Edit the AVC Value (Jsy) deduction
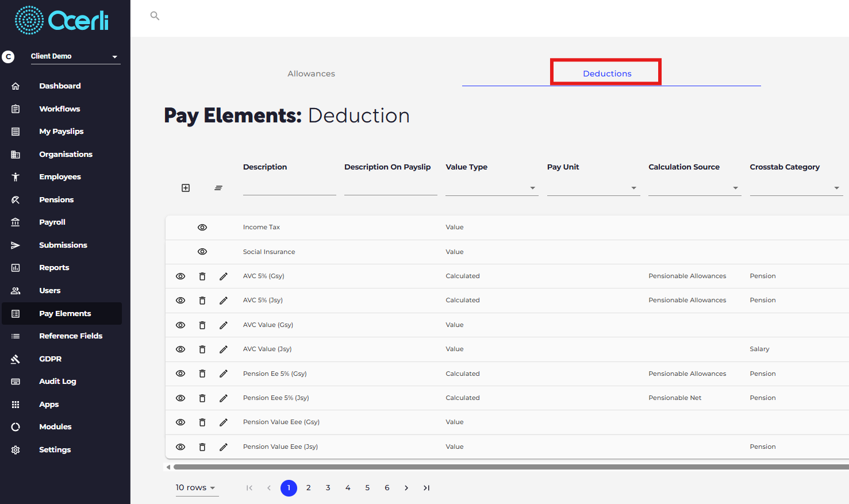Screen dimensions: 849x504 pos(224,349)
